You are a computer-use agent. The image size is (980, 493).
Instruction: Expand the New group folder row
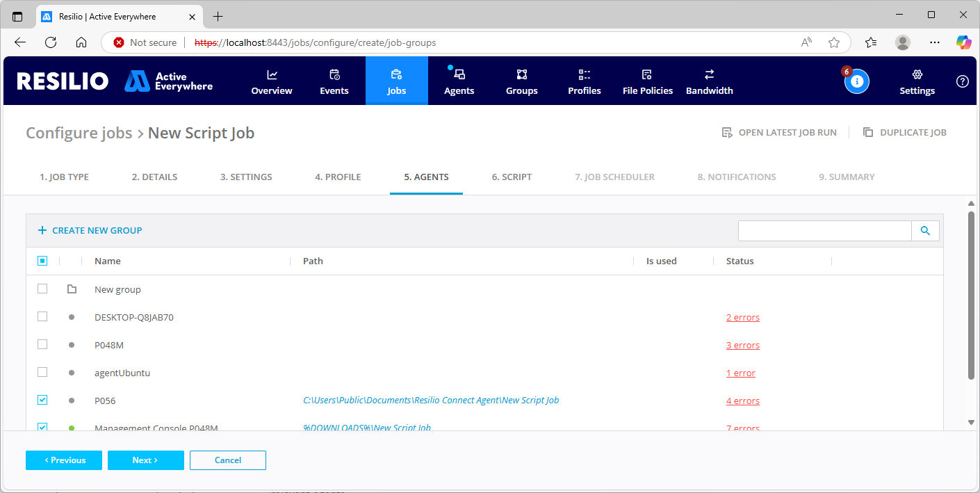(72, 289)
